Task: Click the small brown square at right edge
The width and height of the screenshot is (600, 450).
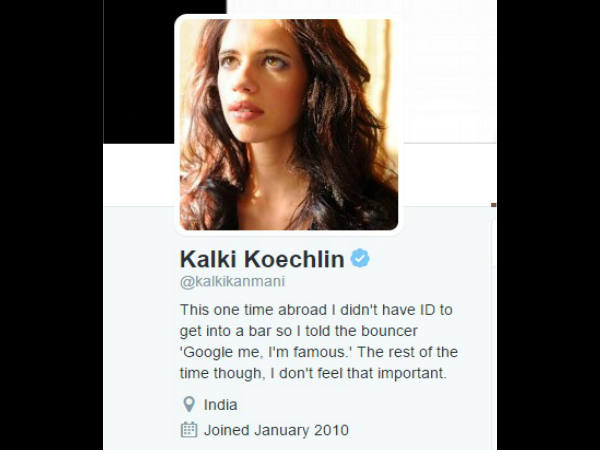Action: (x=494, y=205)
